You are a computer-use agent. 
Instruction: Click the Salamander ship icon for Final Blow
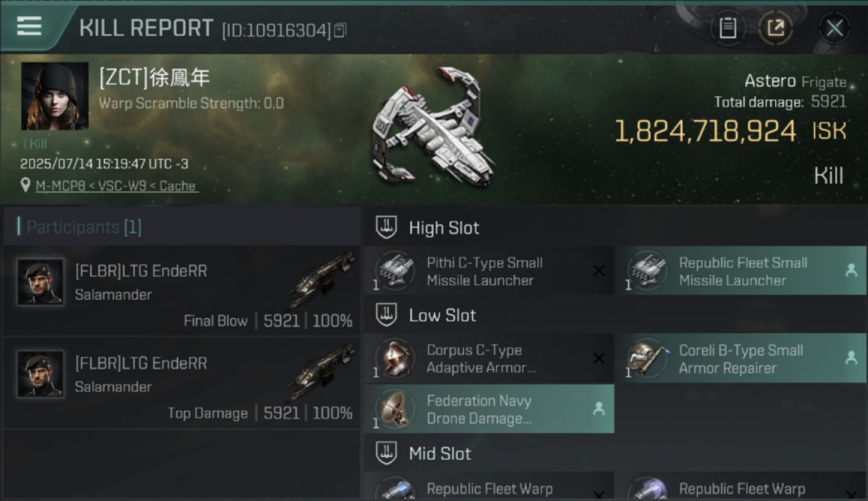pos(322,279)
